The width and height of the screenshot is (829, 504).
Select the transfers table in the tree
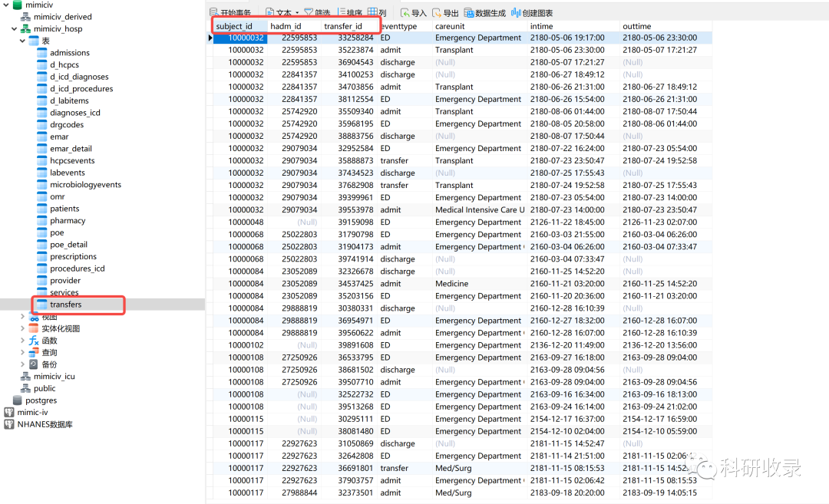(65, 305)
